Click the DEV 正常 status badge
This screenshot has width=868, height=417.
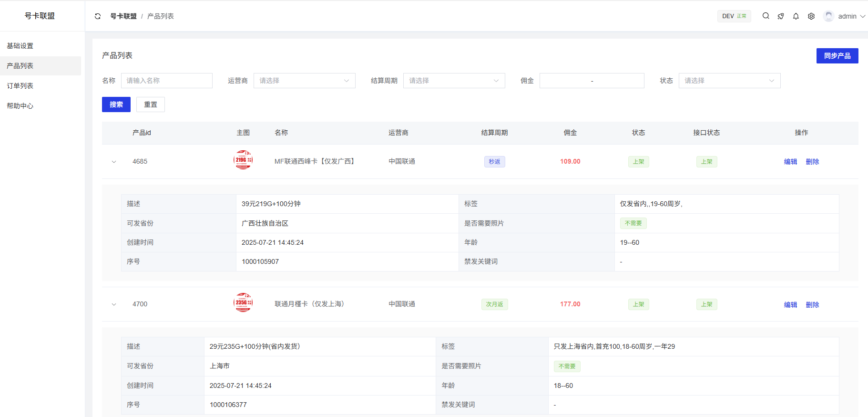pyautogui.click(x=734, y=16)
